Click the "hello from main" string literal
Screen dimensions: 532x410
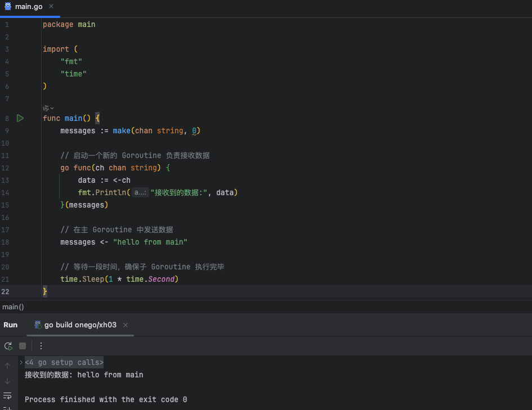coord(150,242)
